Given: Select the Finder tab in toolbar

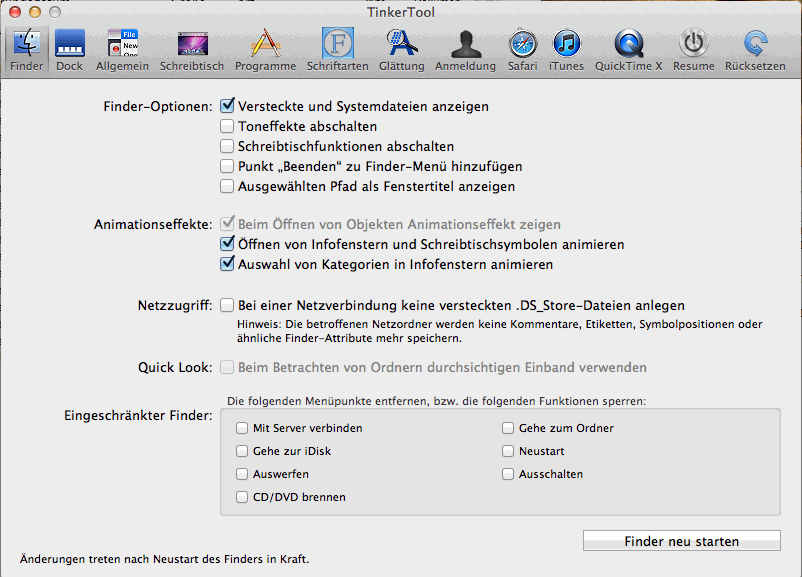Looking at the screenshot, I should tap(27, 48).
